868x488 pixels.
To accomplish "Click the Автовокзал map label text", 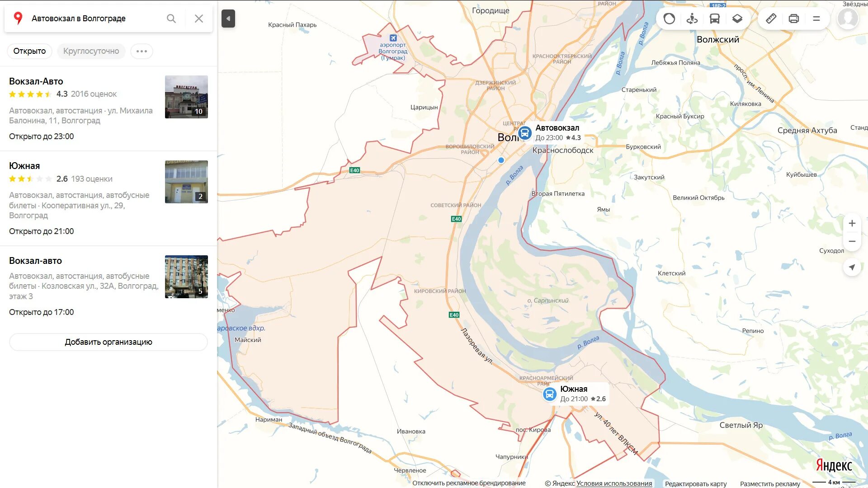I will (557, 128).
